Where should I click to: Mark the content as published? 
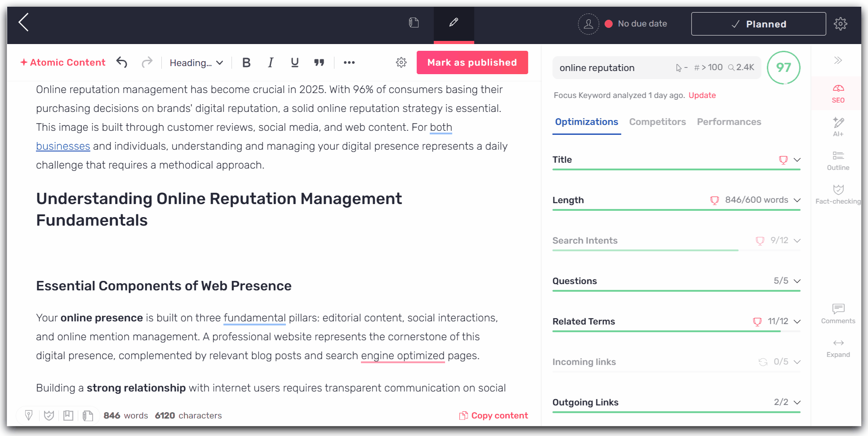[x=472, y=62]
